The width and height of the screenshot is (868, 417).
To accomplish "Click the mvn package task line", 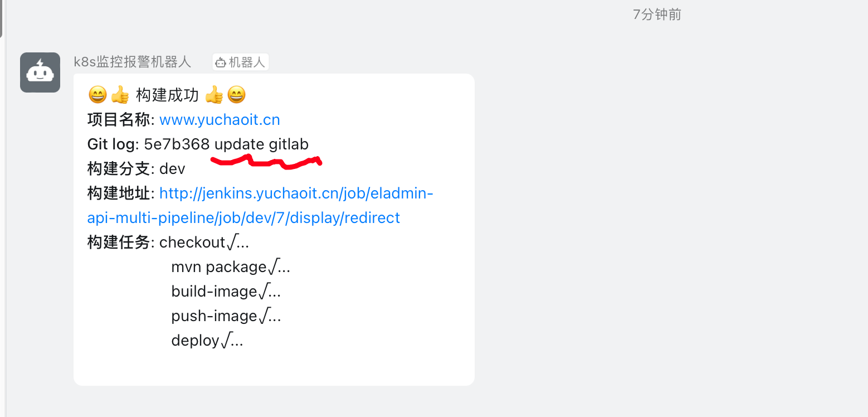I will (x=231, y=267).
